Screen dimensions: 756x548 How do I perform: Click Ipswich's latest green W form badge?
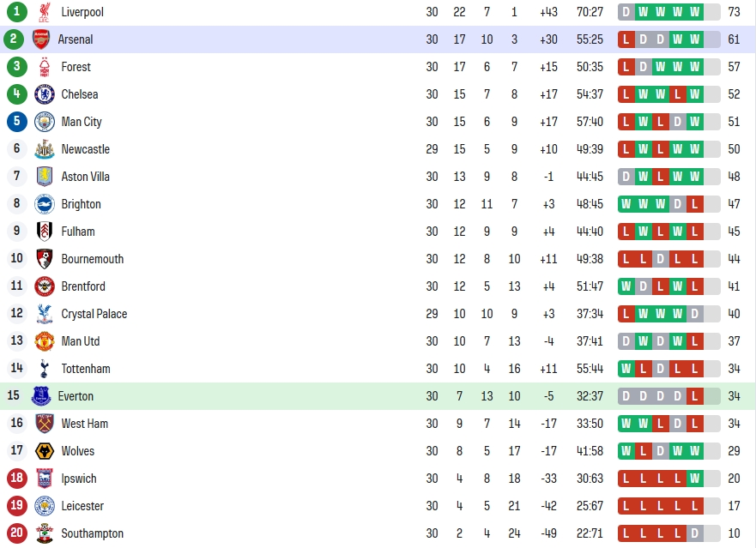tap(694, 479)
